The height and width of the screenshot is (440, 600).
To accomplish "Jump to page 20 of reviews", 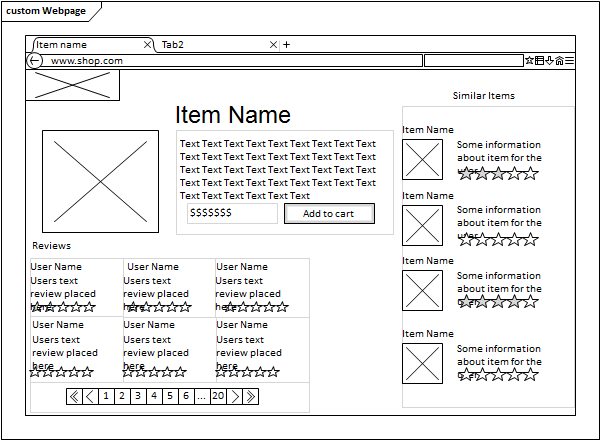I will [218, 397].
